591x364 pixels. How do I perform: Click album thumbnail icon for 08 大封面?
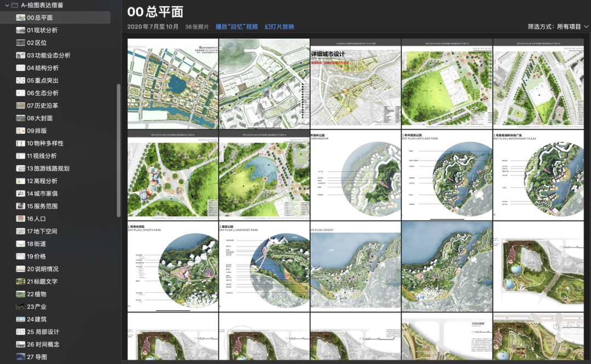point(20,118)
